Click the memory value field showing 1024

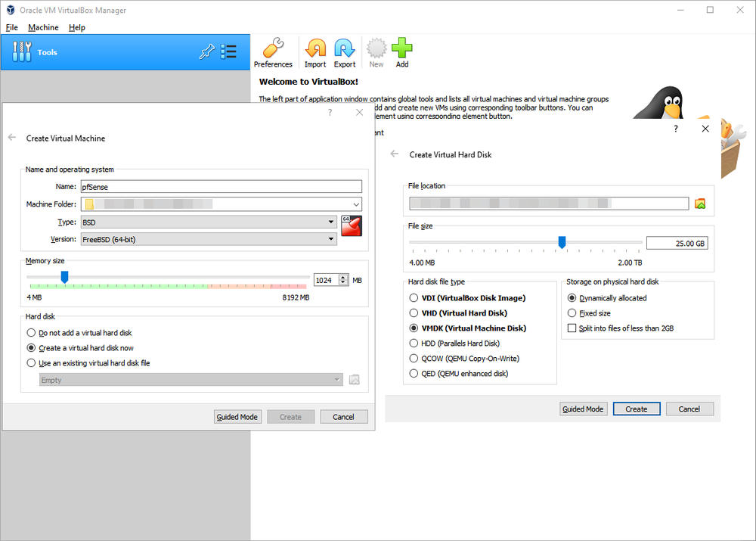click(x=327, y=280)
